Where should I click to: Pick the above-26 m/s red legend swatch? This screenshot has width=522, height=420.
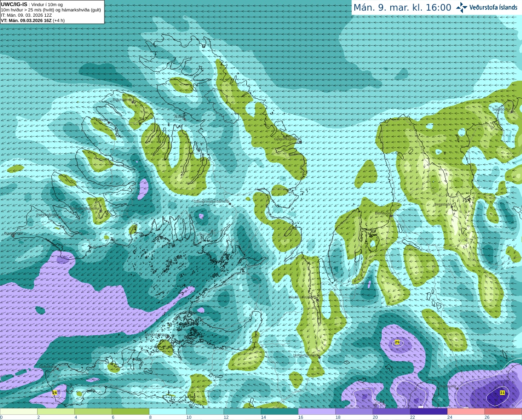pos(503,411)
